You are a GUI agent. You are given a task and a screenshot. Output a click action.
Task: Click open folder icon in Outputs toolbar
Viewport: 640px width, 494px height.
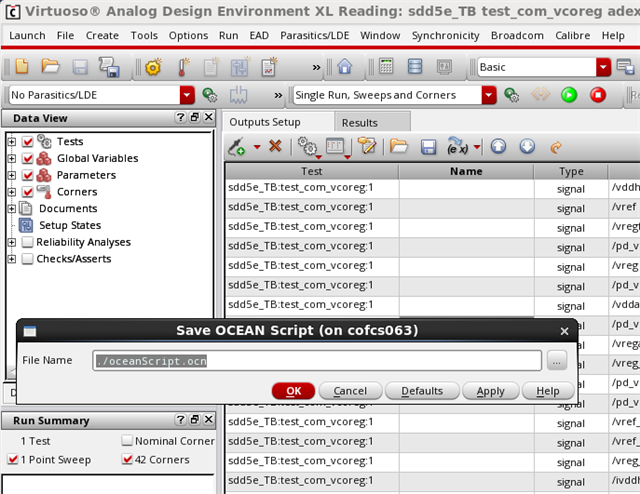click(398, 146)
